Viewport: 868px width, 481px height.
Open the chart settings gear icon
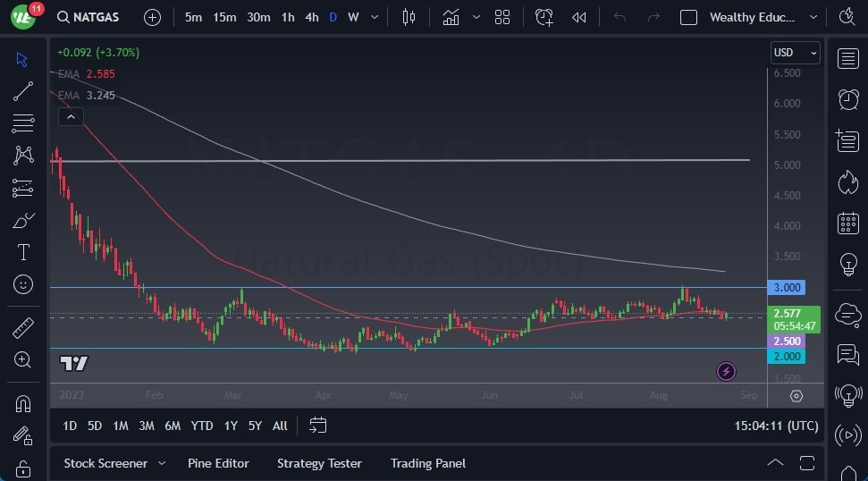(x=796, y=396)
